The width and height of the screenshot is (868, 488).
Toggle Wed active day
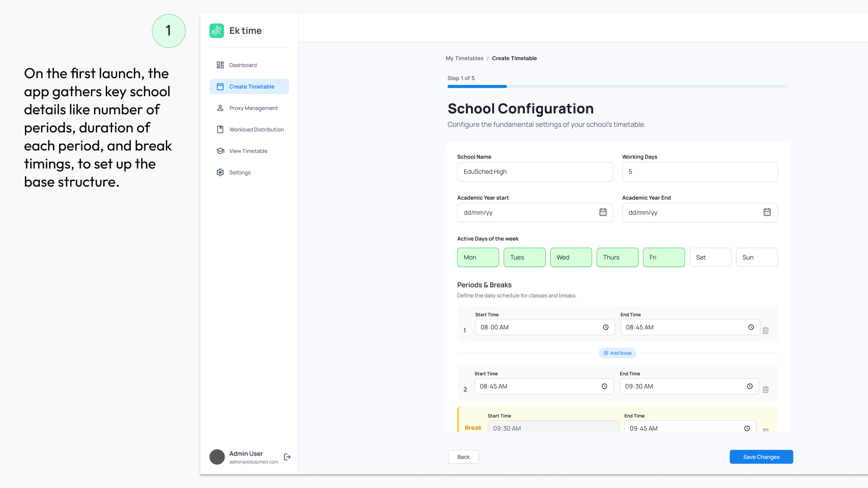click(571, 258)
